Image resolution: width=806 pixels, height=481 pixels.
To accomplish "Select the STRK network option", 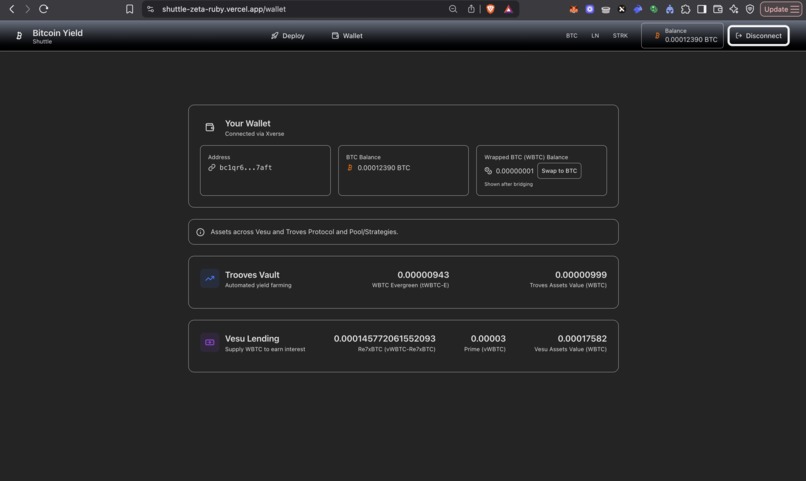I will point(620,35).
